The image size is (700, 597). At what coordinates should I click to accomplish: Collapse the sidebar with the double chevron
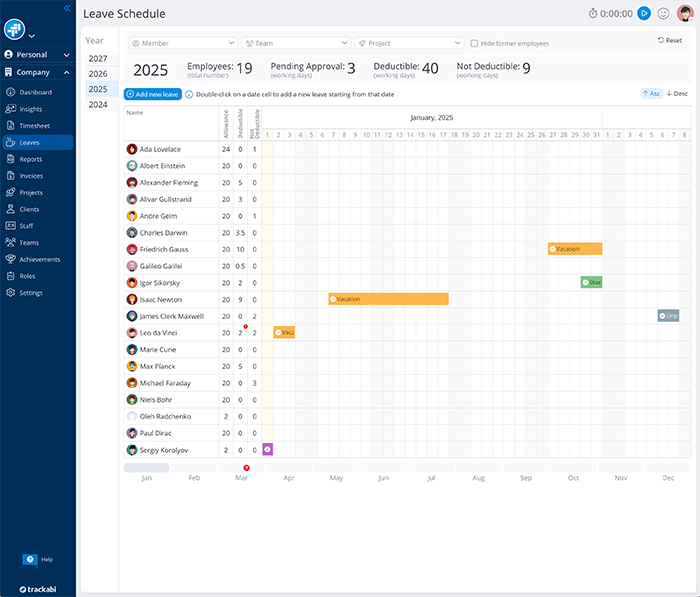pos(67,7)
